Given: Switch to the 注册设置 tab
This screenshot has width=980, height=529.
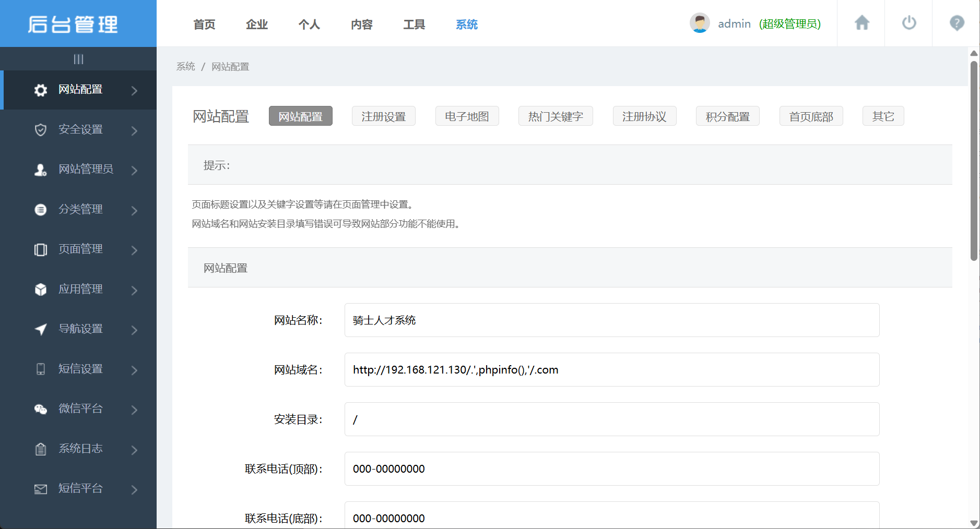Looking at the screenshot, I should (383, 116).
